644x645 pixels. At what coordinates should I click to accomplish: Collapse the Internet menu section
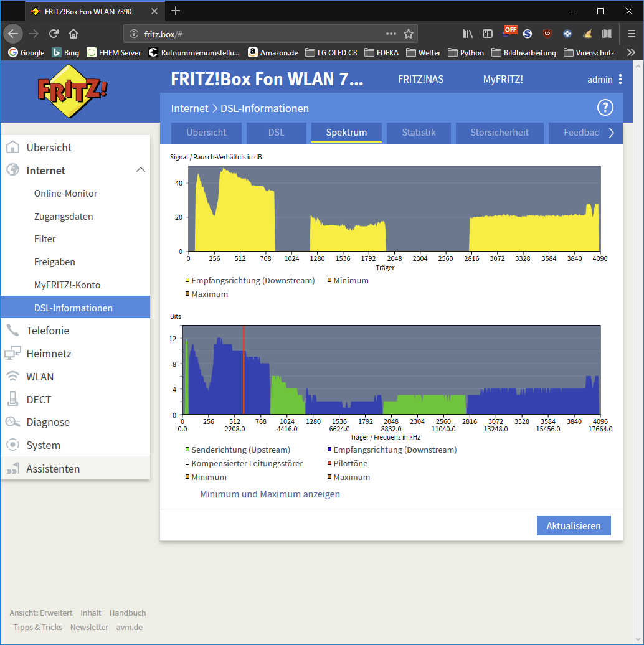tap(141, 170)
